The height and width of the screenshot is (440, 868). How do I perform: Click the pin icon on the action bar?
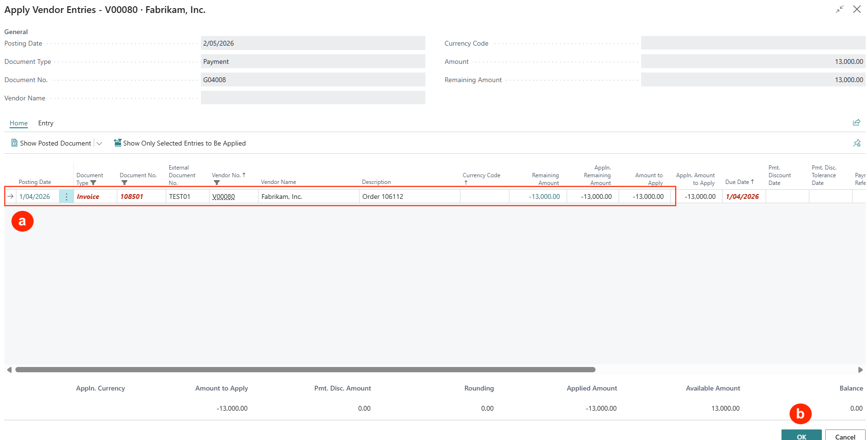(856, 143)
